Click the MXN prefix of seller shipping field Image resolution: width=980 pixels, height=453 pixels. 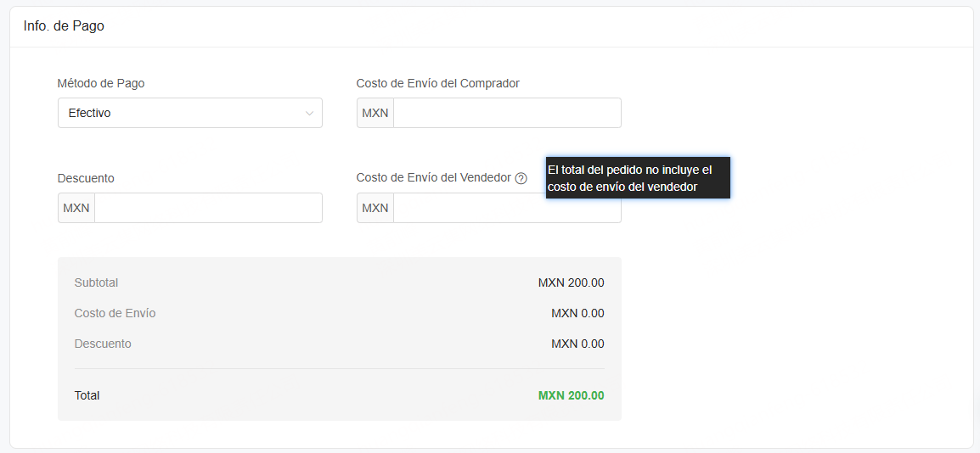pos(375,208)
